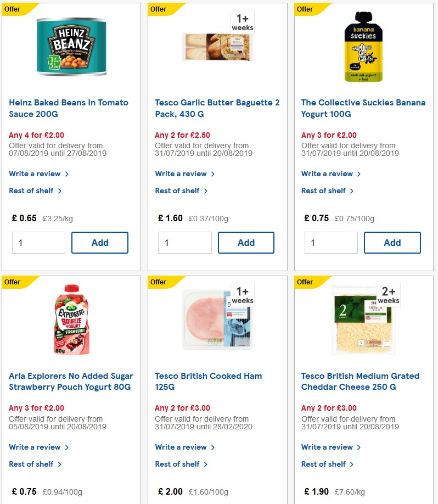Viewport: 438px width, 504px height.
Task: Add Heinz Baked Beans to basket
Action: pyautogui.click(x=99, y=242)
